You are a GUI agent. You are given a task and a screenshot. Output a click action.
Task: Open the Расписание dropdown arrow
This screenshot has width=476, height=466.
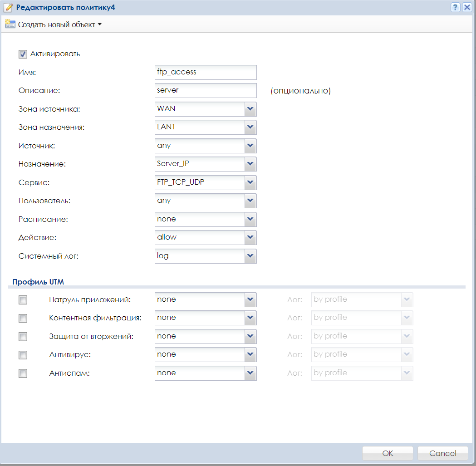pyautogui.click(x=250, y=219)
